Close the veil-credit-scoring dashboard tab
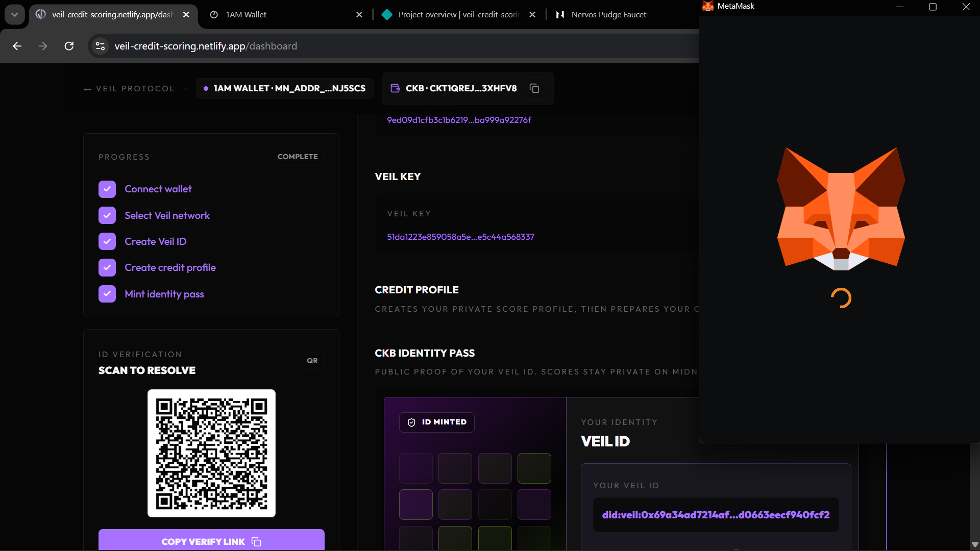980x551 pixels. pyautogui.click(x=186, y=14)
